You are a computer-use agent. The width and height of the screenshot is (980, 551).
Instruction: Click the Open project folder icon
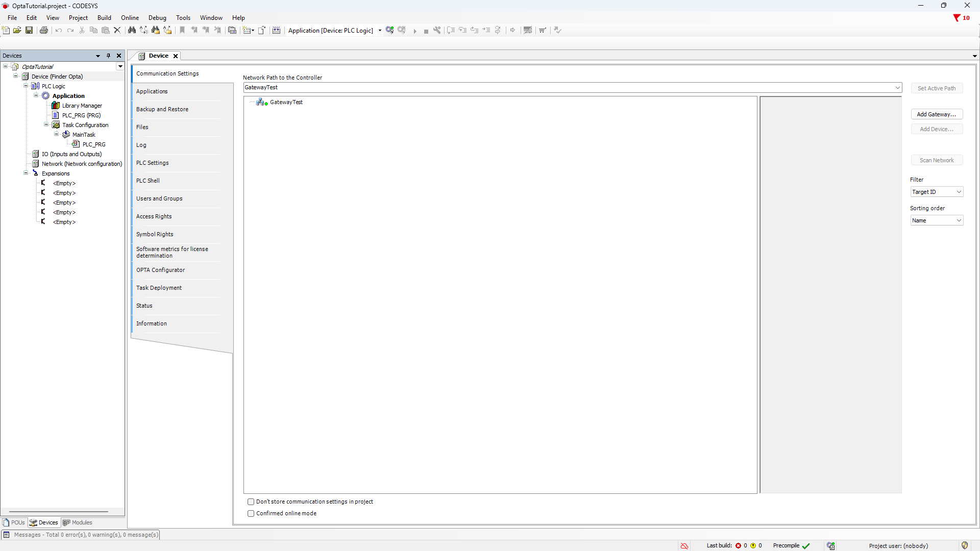click(x=17, y=30)
